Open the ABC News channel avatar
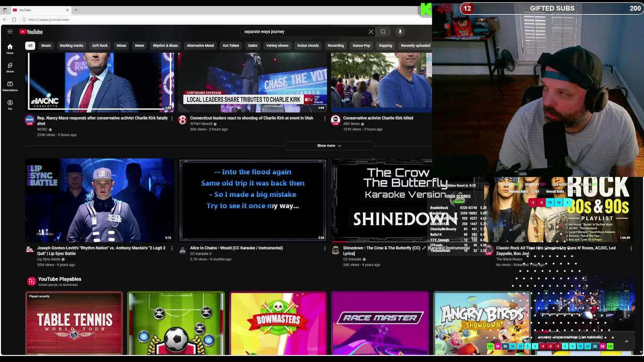This screenshot has height=362, width=644. pos(336,120)
